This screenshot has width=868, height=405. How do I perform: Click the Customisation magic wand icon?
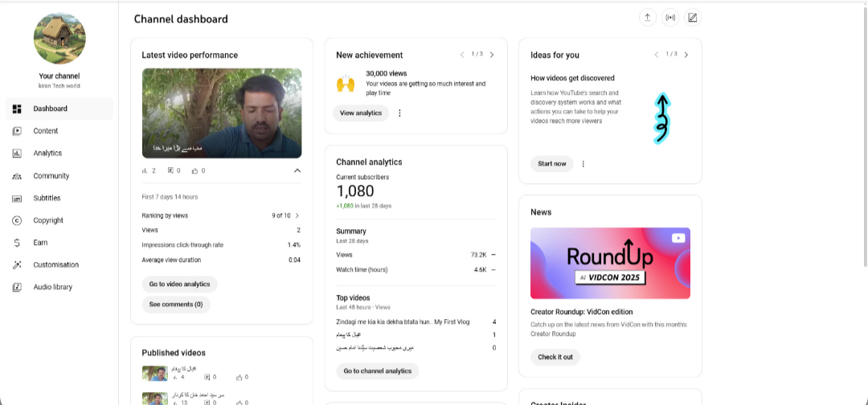pos(17,265)
